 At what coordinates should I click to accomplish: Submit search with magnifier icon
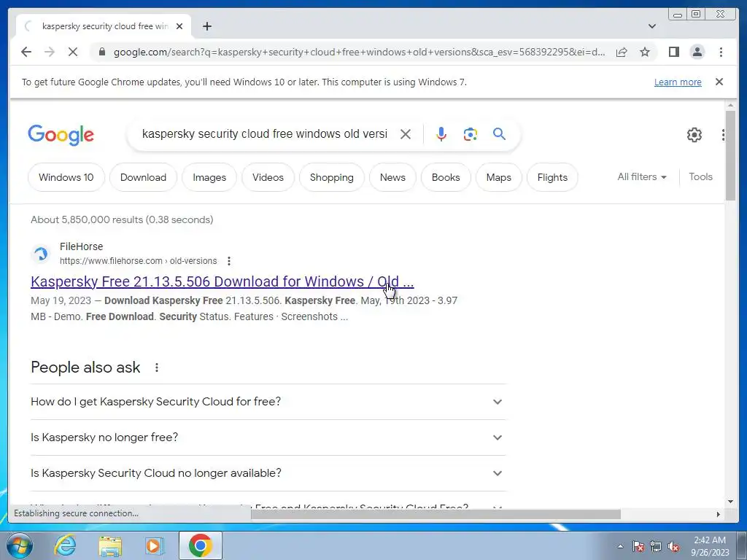pos(499,134)
